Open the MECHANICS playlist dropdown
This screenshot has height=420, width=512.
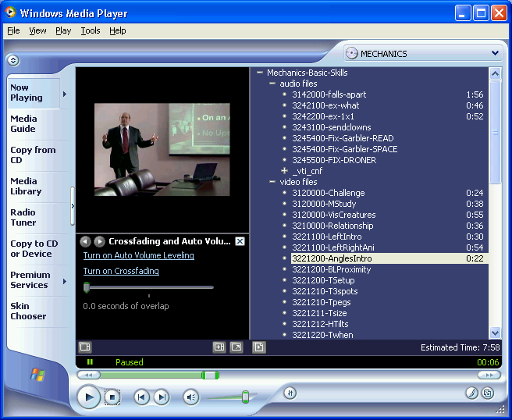pyautogui.click(x=423, y=53)
